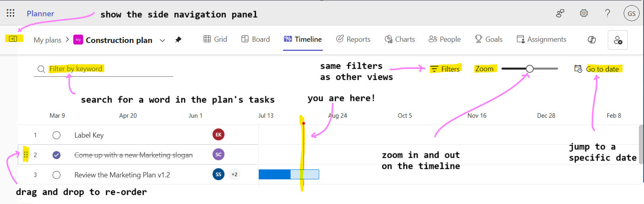
Task: Mark Review the Marketing Plan task complete
Action: click(57, 175)
